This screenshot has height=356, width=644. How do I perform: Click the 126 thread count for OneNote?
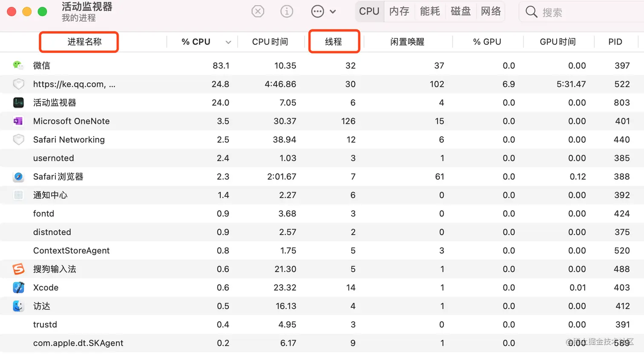click(348, 121)
